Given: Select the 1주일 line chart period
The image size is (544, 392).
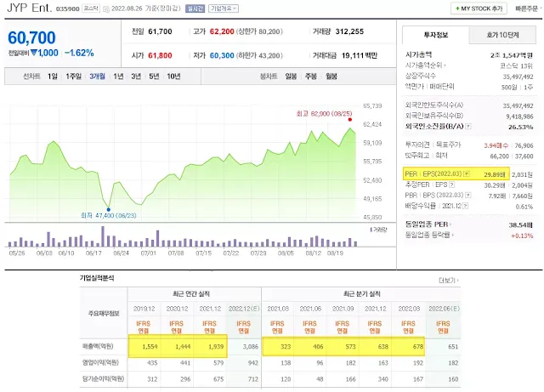Looking at the screenshot, I should click(x=73, y=77).
